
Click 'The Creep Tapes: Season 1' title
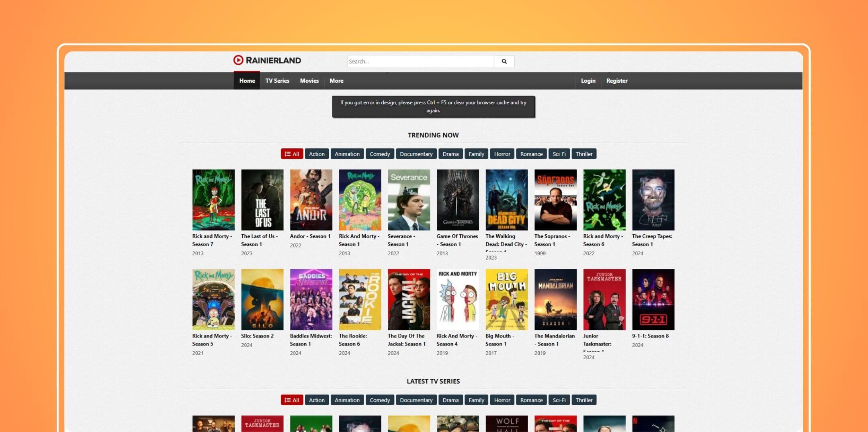[652, 240]
